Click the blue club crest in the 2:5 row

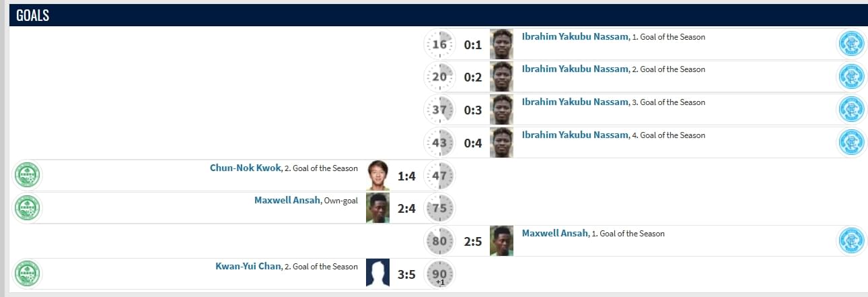pyautogui.click(x=851, y=241)
